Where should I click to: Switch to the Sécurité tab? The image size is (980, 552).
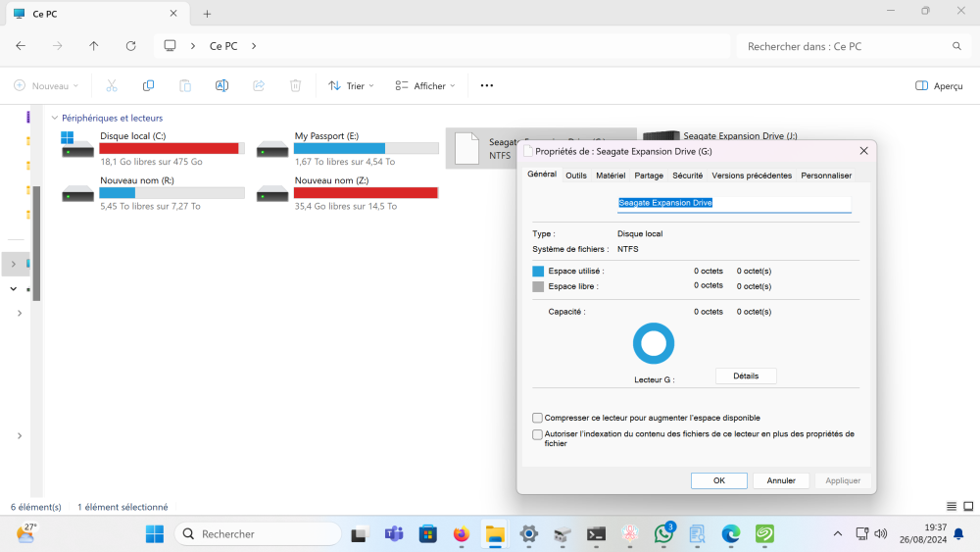687,176
